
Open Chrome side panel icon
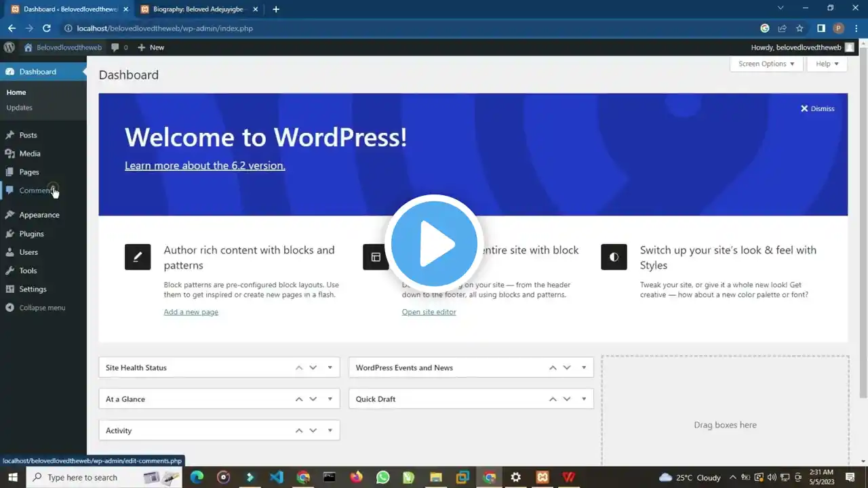821,28
